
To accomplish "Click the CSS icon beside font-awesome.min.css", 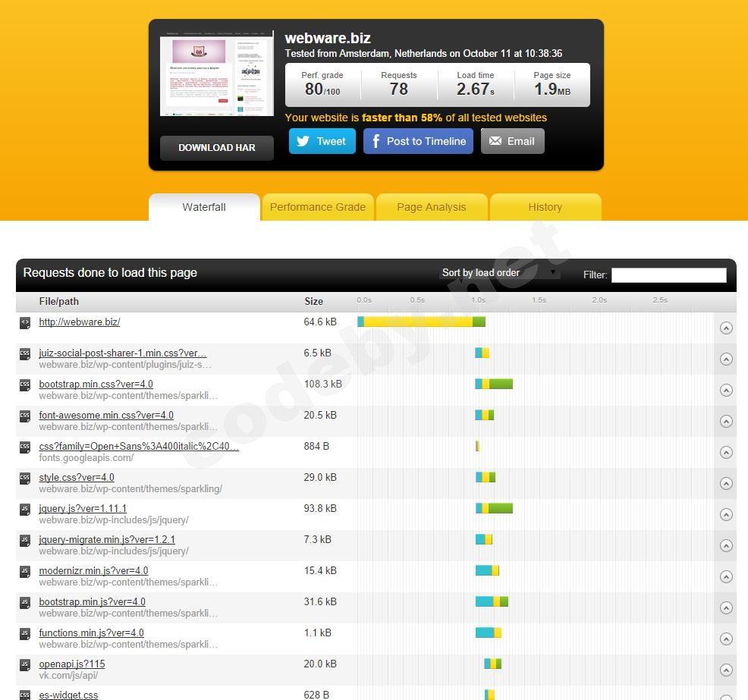I will click(25, 416).
